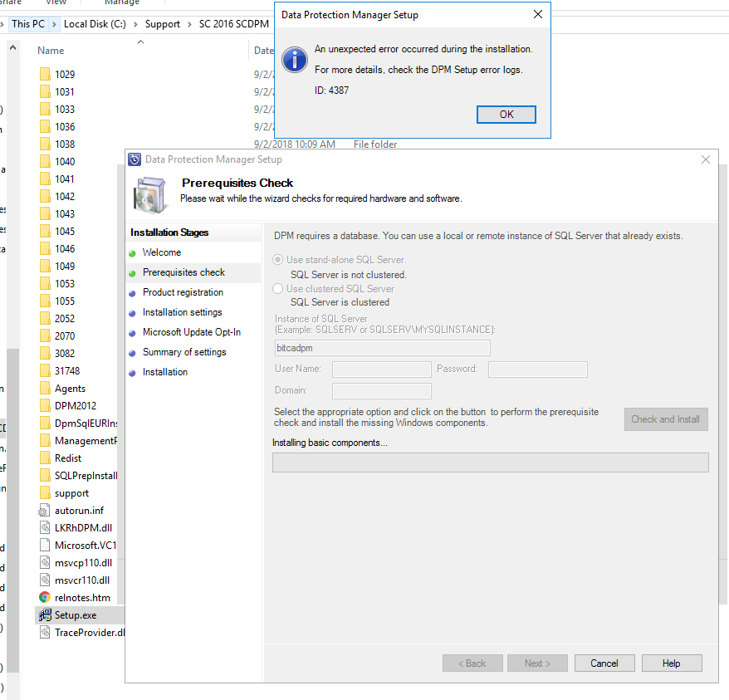The image size is (729, 700).
Task: Click This PC in the address bar
Action: pyautogui.click(x=28, y=24)
